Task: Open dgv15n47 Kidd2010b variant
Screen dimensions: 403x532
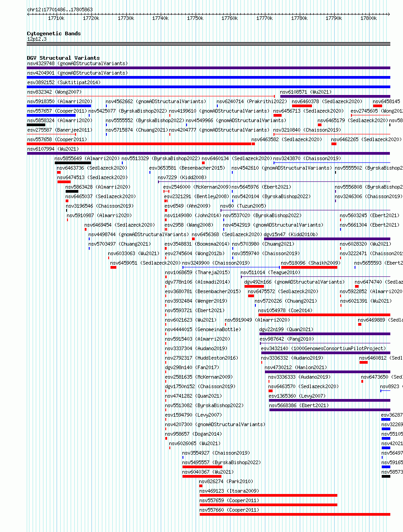Action: click(291, 234)
